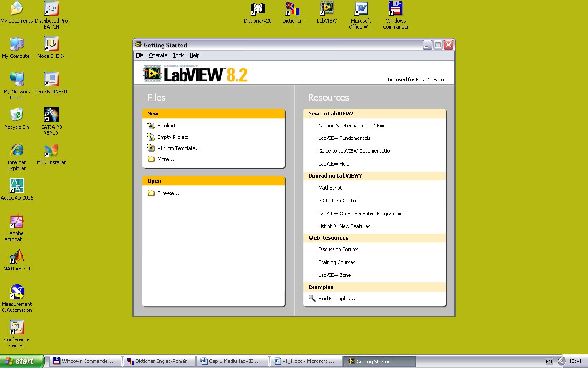Click the Find Examples magnifier icon

click(312, 299)
